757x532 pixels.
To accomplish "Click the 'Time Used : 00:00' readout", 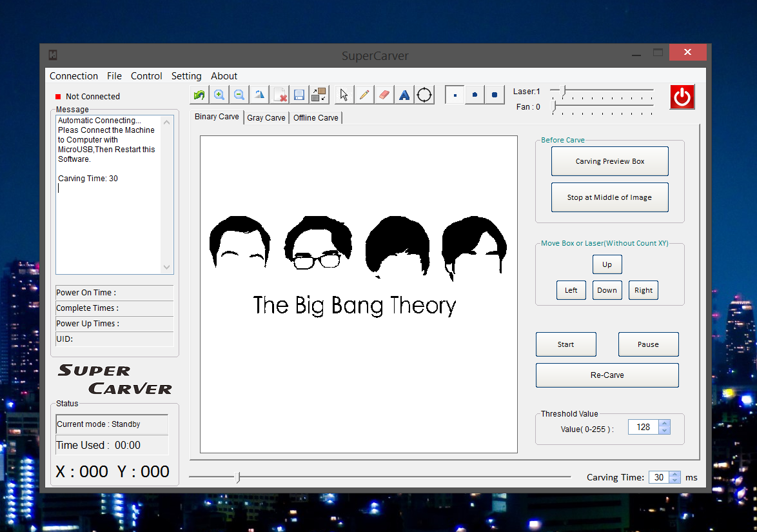I will tap(99, 445).
